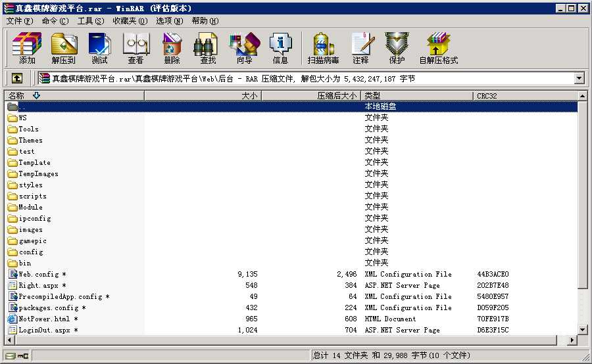Click the LoginOut.aspx file icon
The height and width of the screenshot is (364, 592).
pyautogui.click(x=13, y=330)
